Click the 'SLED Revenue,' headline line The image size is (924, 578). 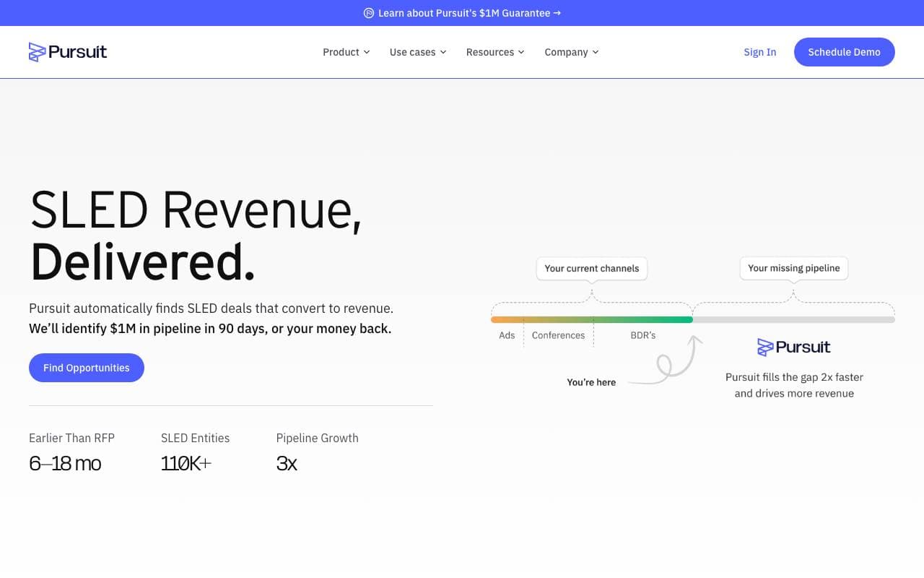[196, 211]
